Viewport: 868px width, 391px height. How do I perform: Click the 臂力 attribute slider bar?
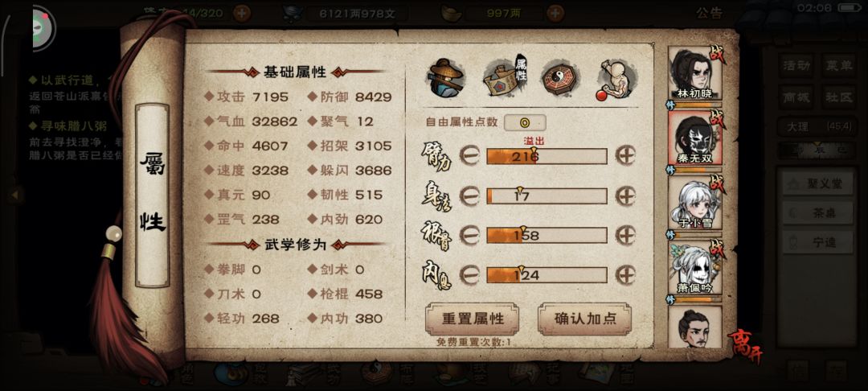click(547, 157)
